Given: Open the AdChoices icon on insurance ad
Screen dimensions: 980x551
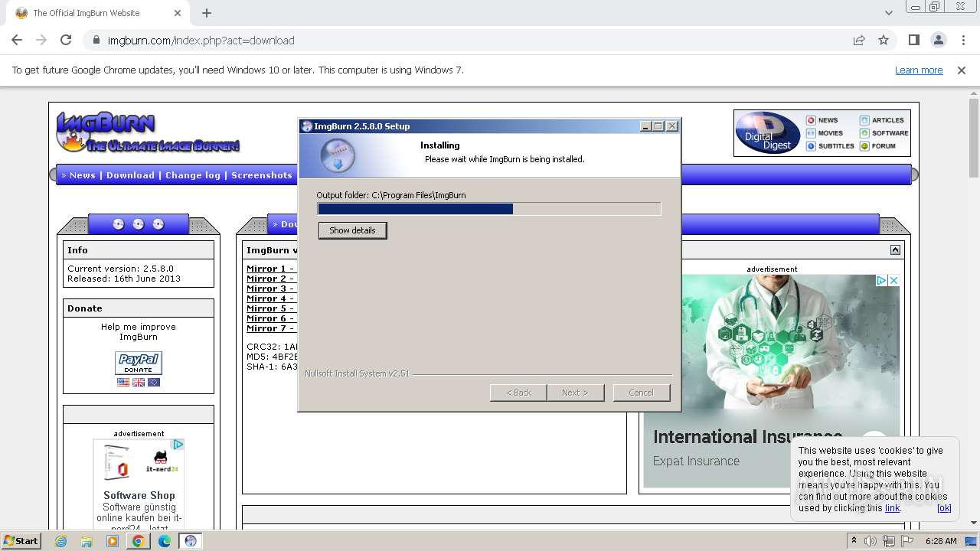Looking at the screenshot, I should point(881,281).
